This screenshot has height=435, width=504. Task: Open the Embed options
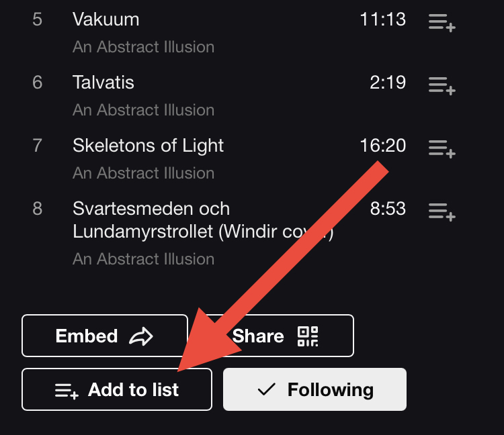click(104, 336)
